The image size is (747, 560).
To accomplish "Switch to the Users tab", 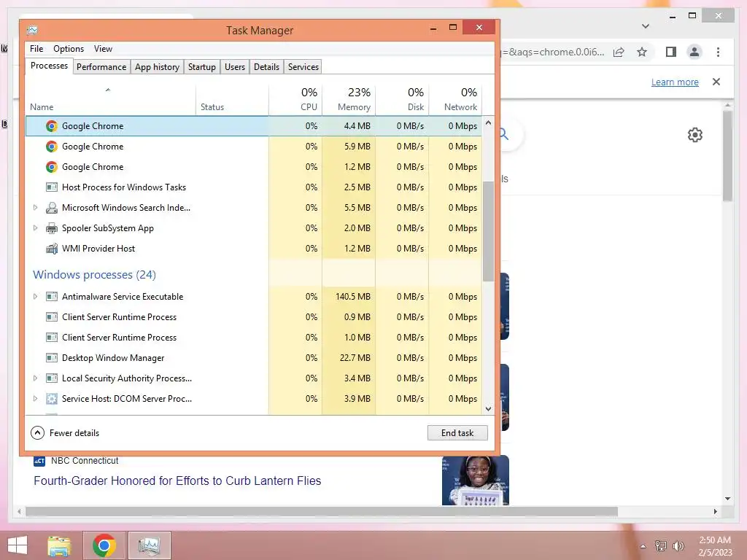I will tap(235, 67).
